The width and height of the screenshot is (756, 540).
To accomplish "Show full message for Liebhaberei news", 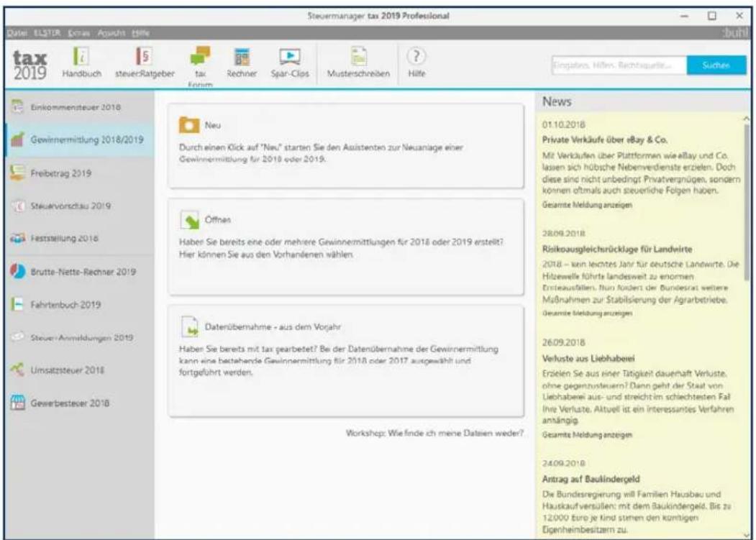I will (x=587, y=435).
